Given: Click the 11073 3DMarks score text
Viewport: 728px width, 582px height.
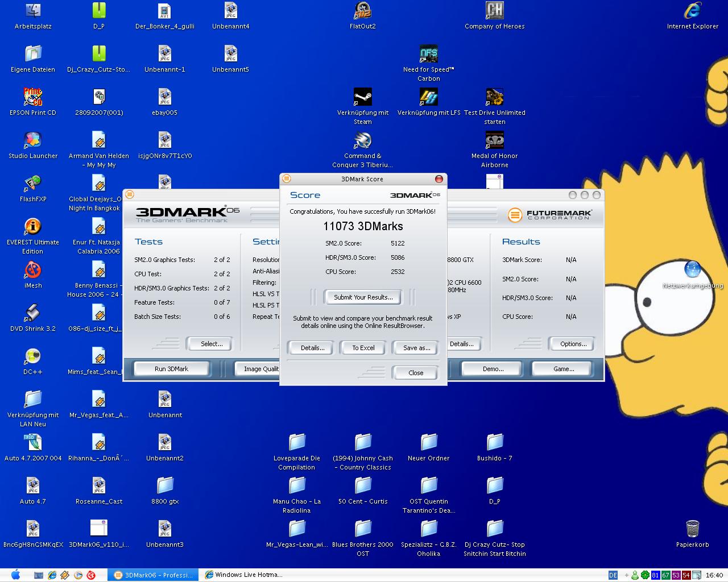Looking at the screenshot, I should click(x=363, y=226).
